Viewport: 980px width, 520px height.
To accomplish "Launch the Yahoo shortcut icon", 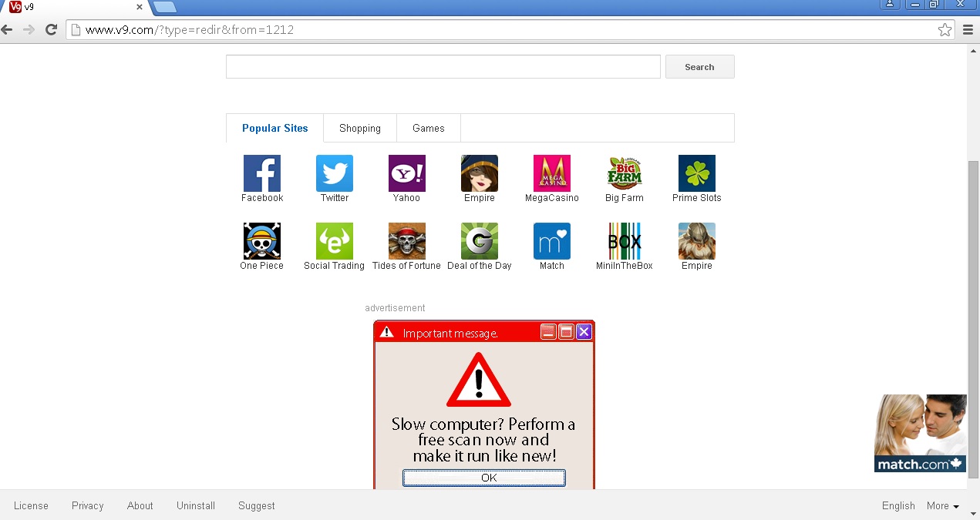I will pos(407,173).
